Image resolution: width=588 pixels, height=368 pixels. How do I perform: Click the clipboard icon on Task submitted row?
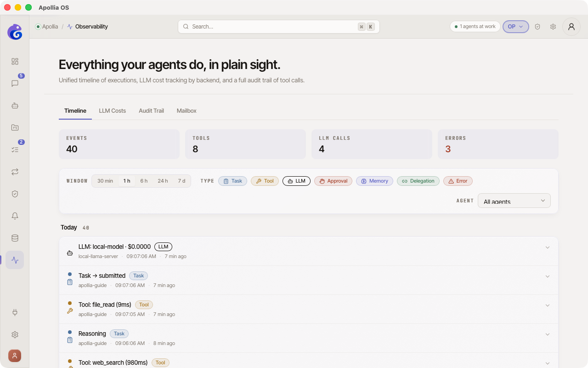point(70,282)
